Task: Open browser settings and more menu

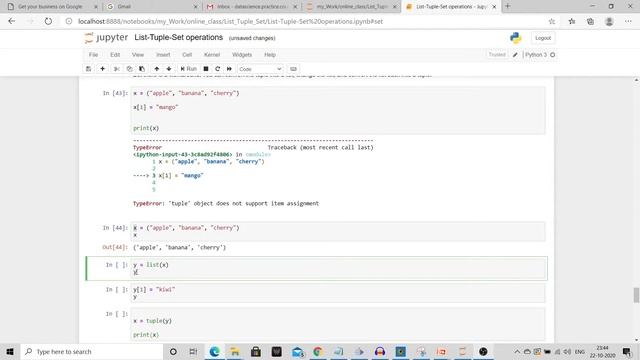Action: 628,21
